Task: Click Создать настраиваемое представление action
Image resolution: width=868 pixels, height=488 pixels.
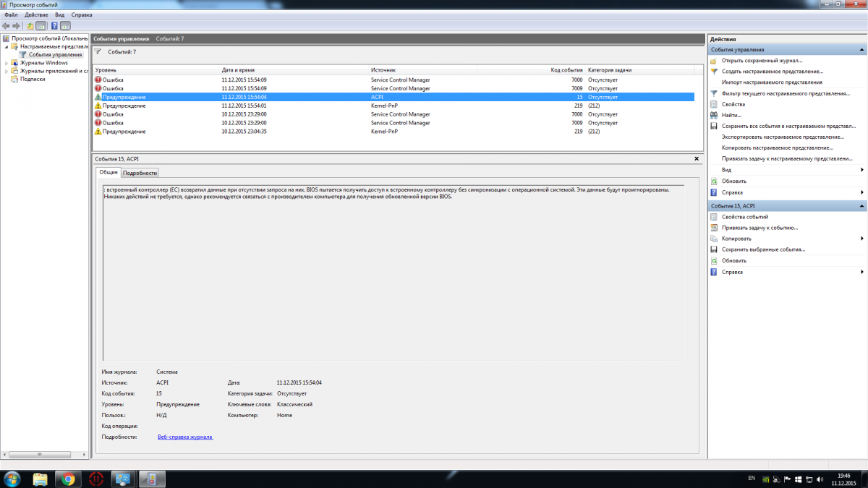Action: tap(773, 72)
